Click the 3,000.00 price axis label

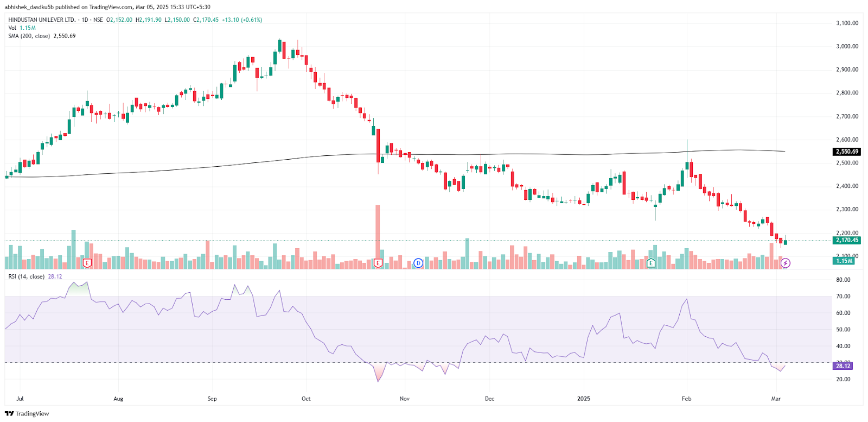pyautogui.click(x=847, y=46)
